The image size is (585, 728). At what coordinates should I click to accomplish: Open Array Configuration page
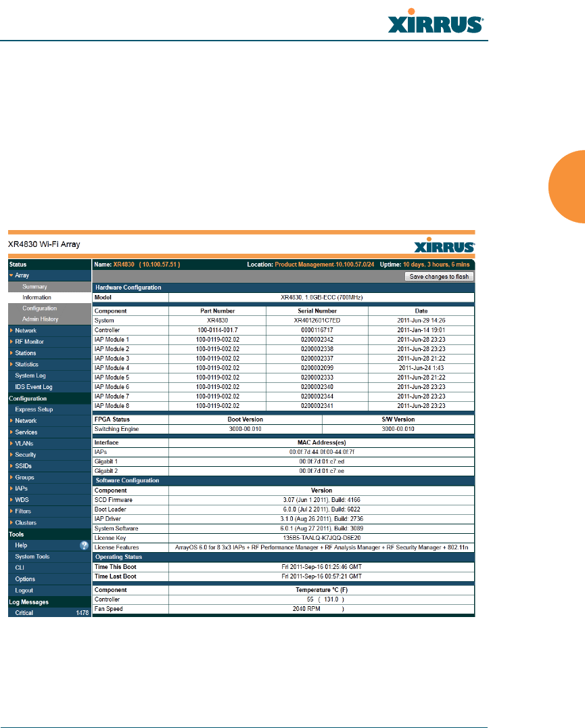[x=39, y=309]
